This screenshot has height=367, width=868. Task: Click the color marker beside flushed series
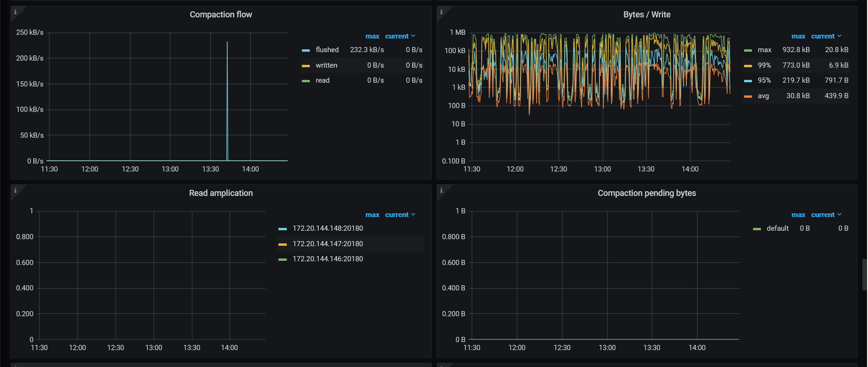(306, 50)
